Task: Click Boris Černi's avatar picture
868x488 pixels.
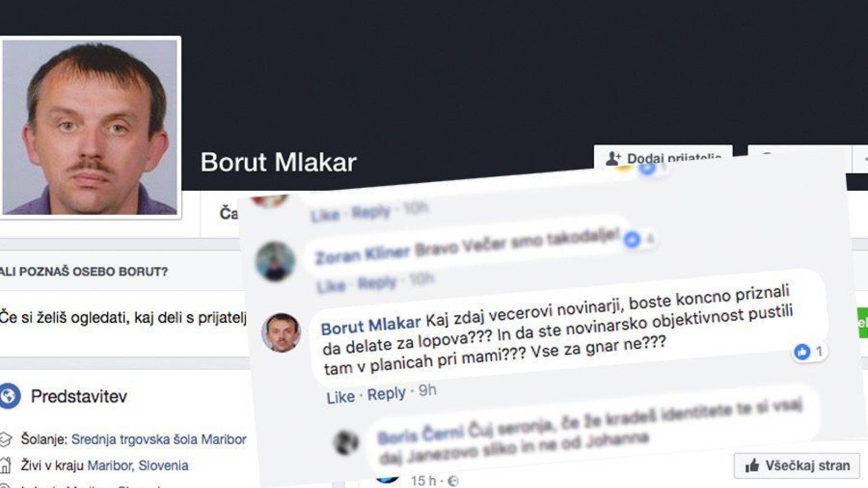Action: click(x=346, y=442)
